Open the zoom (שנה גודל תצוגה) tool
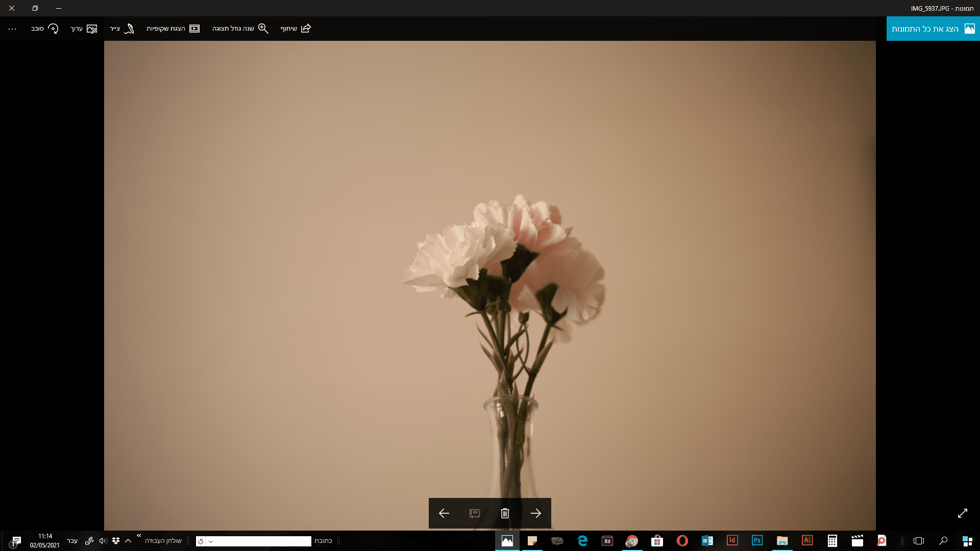This screenshot has width=980, height=551. [240, 29]
